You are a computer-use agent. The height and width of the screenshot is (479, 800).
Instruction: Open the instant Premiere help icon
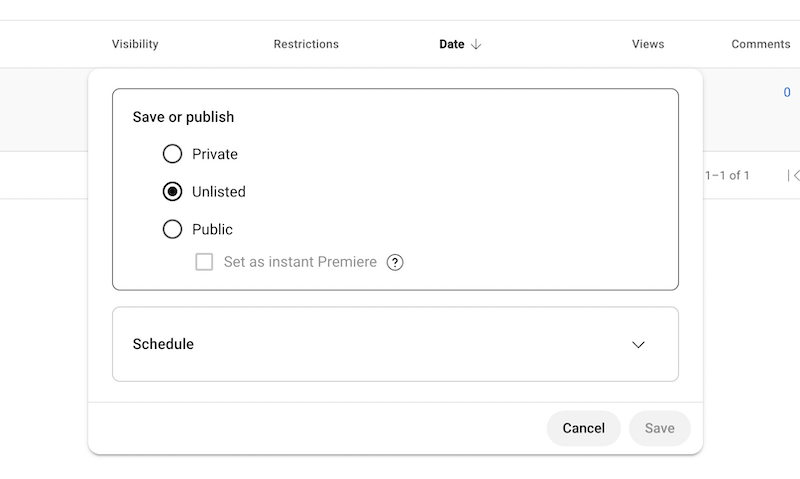[395, 263]
